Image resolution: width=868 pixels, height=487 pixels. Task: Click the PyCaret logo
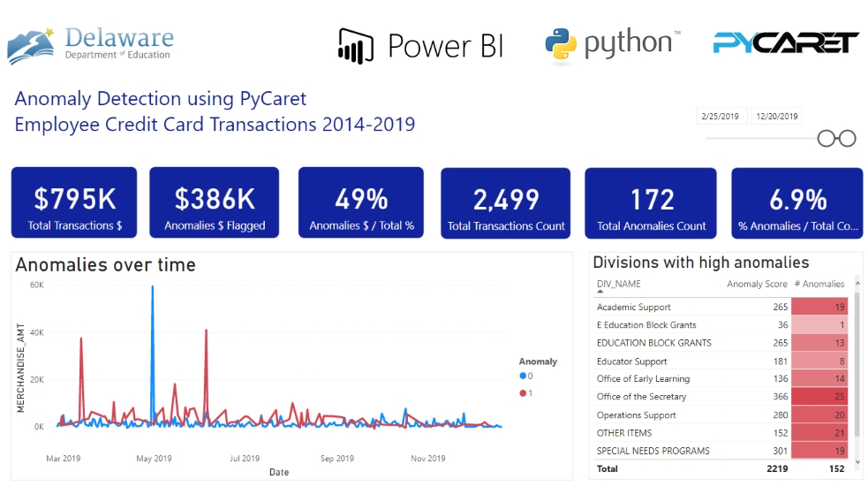pyautogui.click(x=785, y=42)
